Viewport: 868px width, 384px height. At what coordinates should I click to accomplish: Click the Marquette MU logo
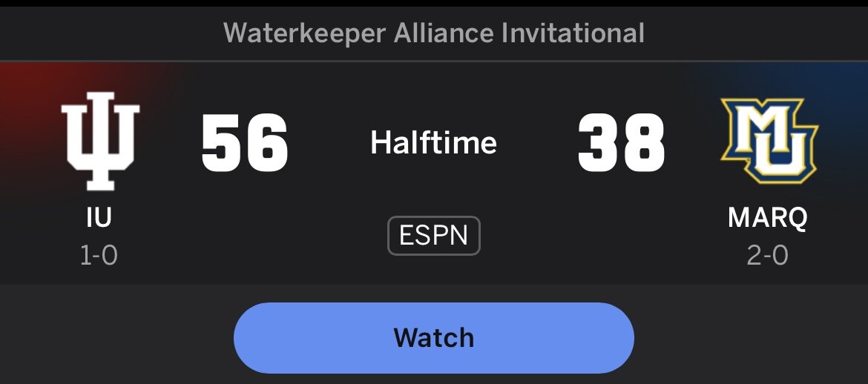click(x=768, y=141)
